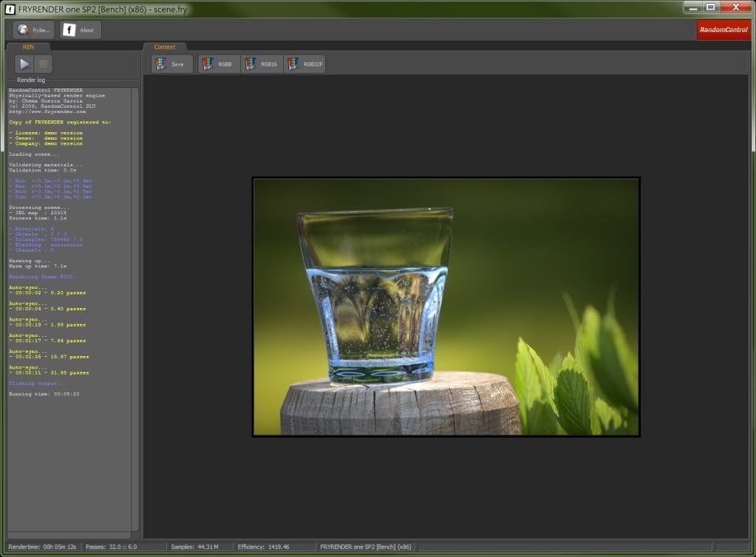Viewport: 756px width, 557px height.
Task: Click the RandomControl logo
Action: coord(723,30)
